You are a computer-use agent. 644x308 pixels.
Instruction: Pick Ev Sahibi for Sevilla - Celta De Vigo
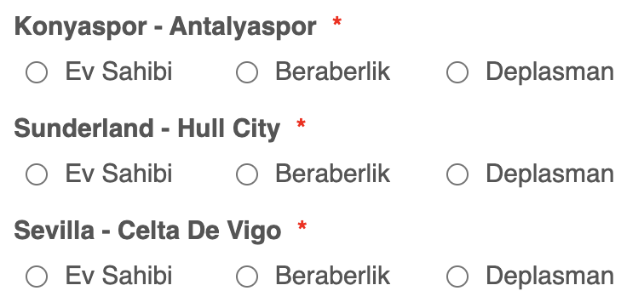37,276
